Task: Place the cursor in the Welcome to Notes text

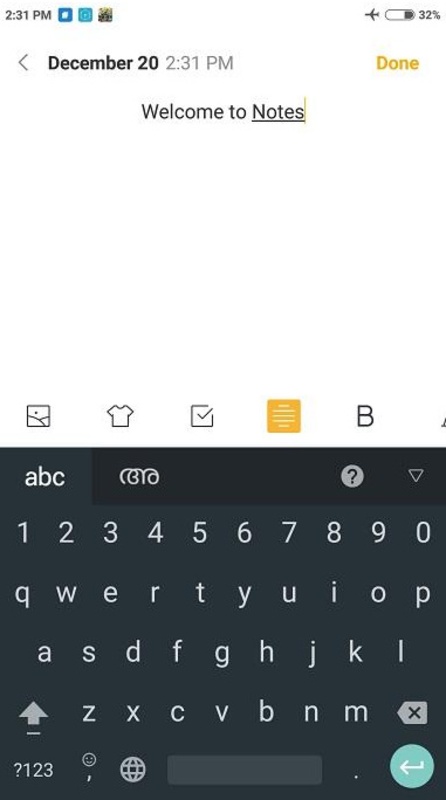Action: point(223,111)
